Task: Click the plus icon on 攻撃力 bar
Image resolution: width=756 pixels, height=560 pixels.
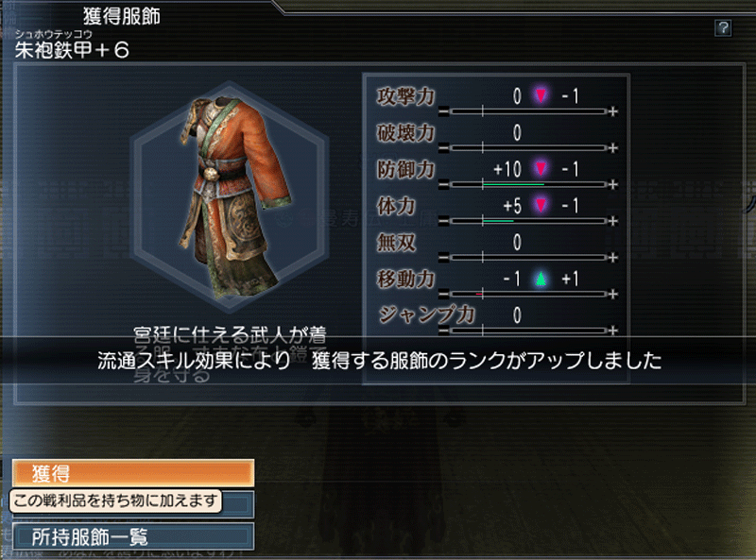Action: click(612, 111)
